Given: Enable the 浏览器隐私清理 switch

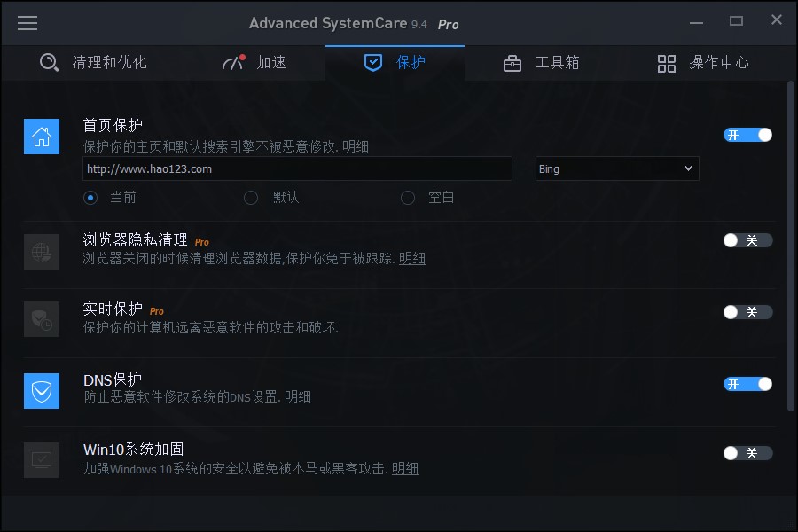Looking at the screenshot, I should coord(747,240).
